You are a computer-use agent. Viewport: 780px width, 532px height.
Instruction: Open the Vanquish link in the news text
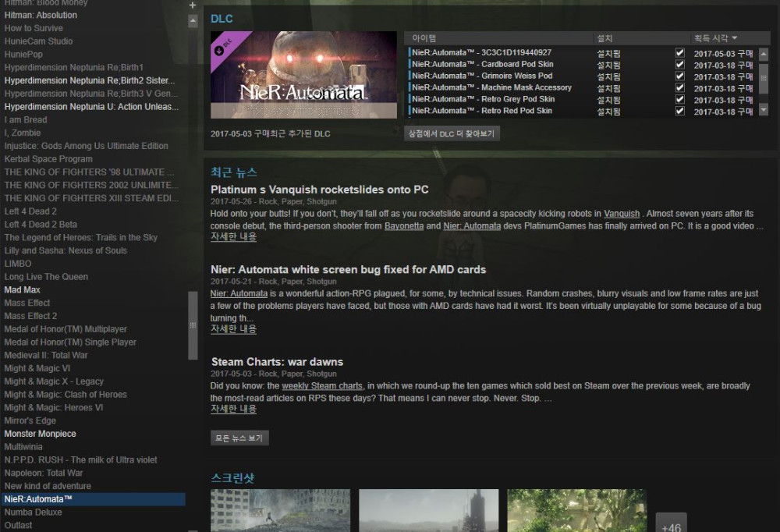tap(622, 214)
